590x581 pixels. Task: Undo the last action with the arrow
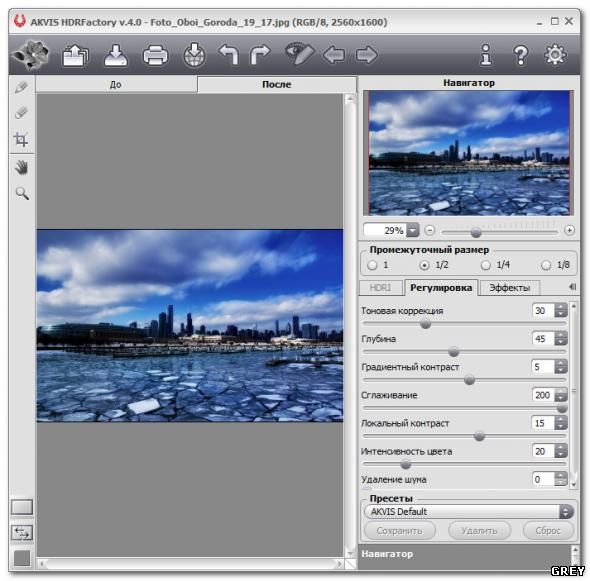[228, 54]
